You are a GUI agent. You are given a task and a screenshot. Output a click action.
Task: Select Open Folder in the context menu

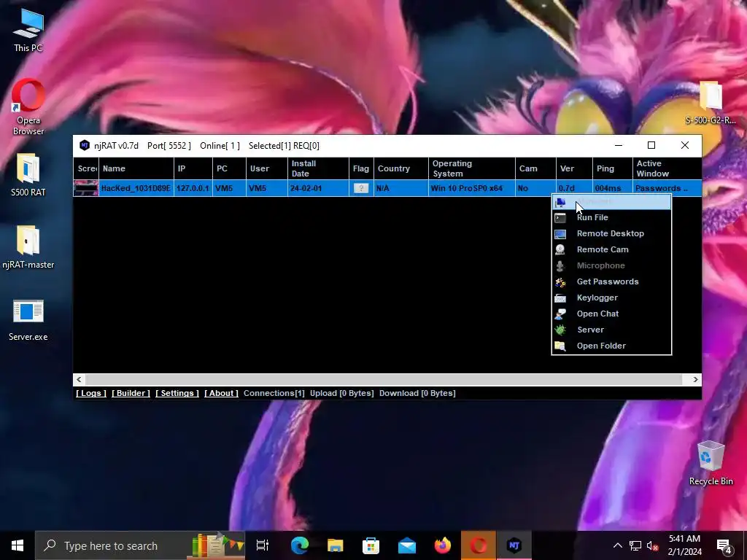pyautogui.click(x=611, y=346)
